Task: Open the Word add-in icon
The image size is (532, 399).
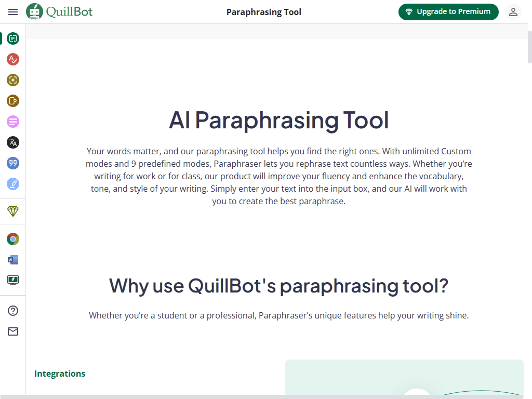Action: click(x=13, y=260)
